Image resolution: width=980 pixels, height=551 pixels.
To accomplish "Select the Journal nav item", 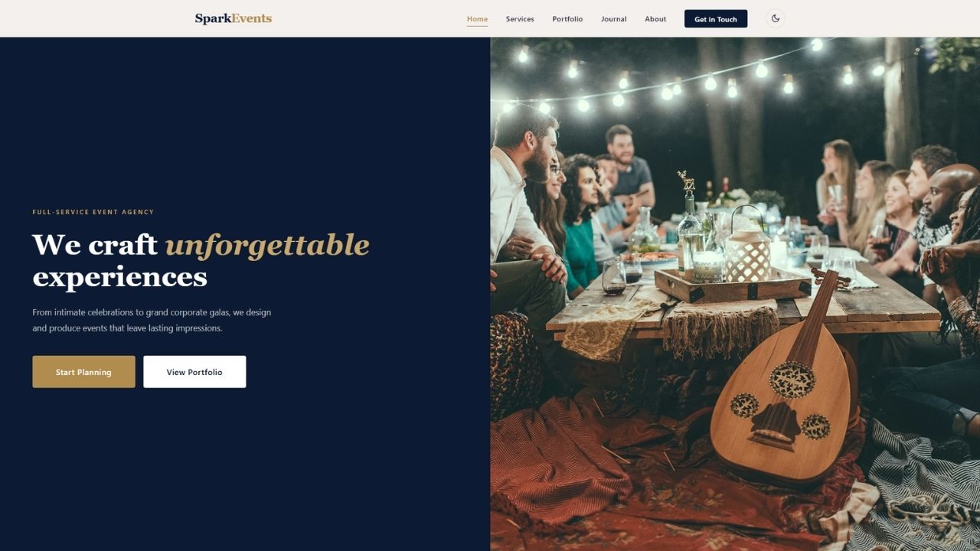I will pos(613,19).
